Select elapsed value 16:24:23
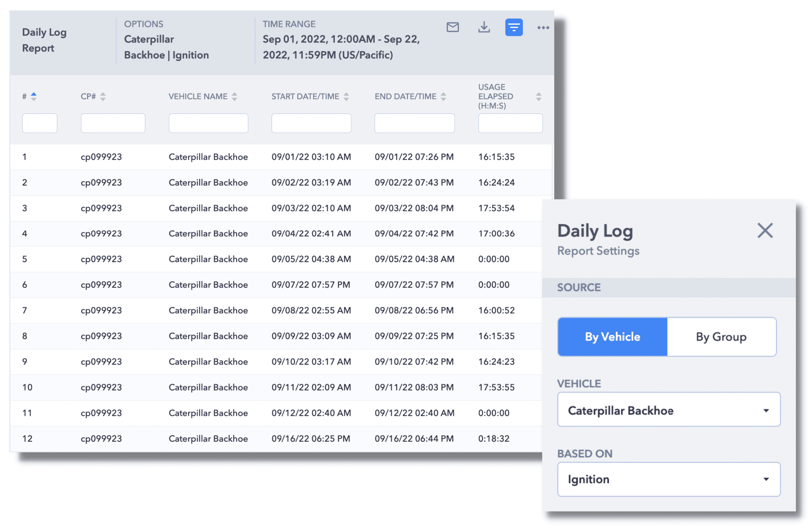The width and height of the screenshot is (812, 529). click(496, 362)
